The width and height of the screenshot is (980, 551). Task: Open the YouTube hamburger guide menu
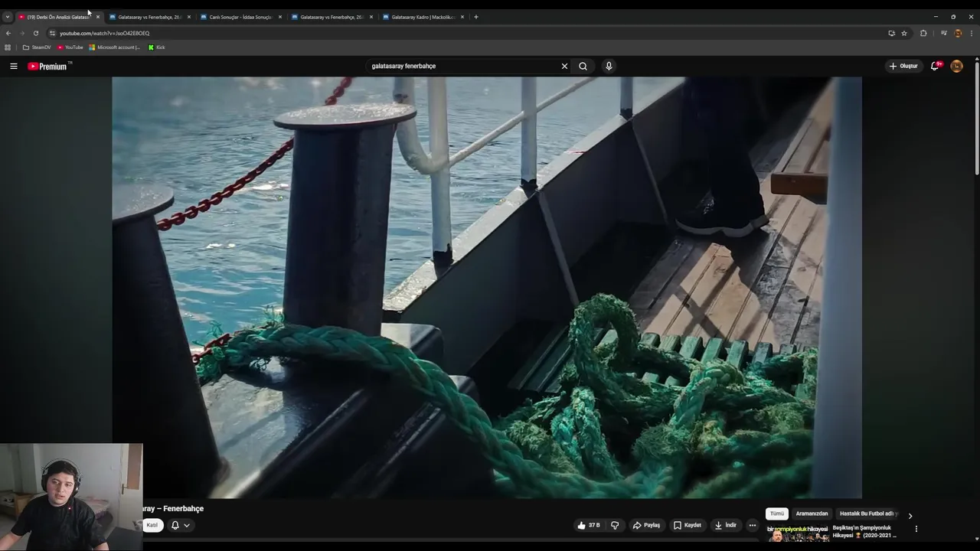tap(14, 67)
